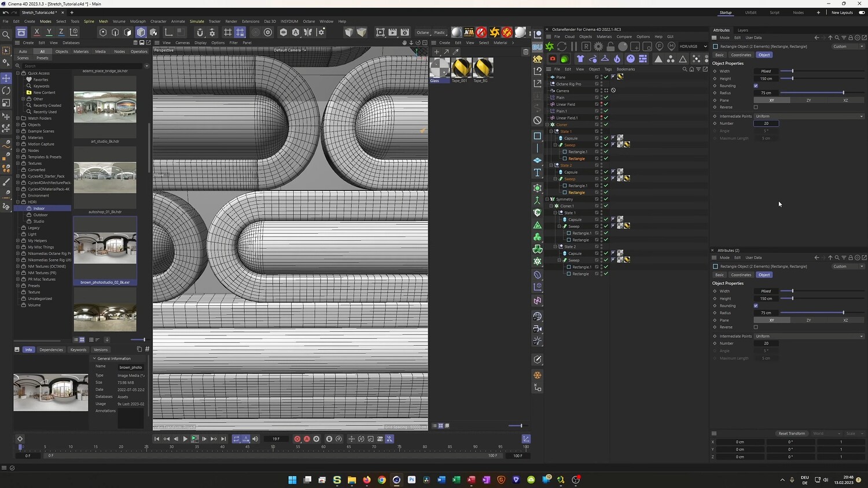Toggle visibility dots for Linear Field object

coord(601,104)
